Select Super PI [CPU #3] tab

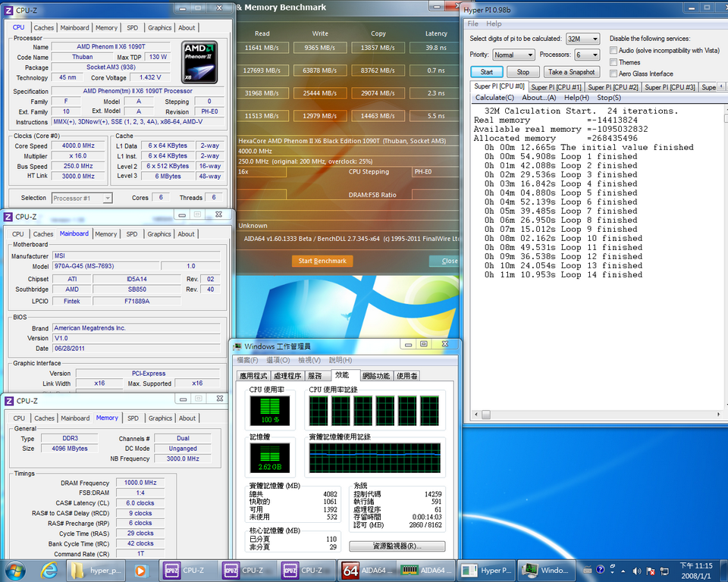(670, 87)
